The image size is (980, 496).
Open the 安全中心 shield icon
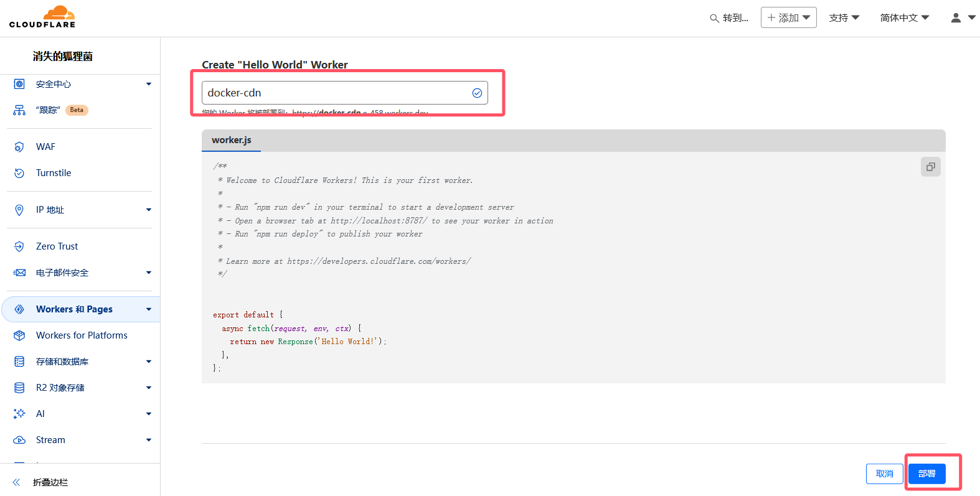[19, 84]
